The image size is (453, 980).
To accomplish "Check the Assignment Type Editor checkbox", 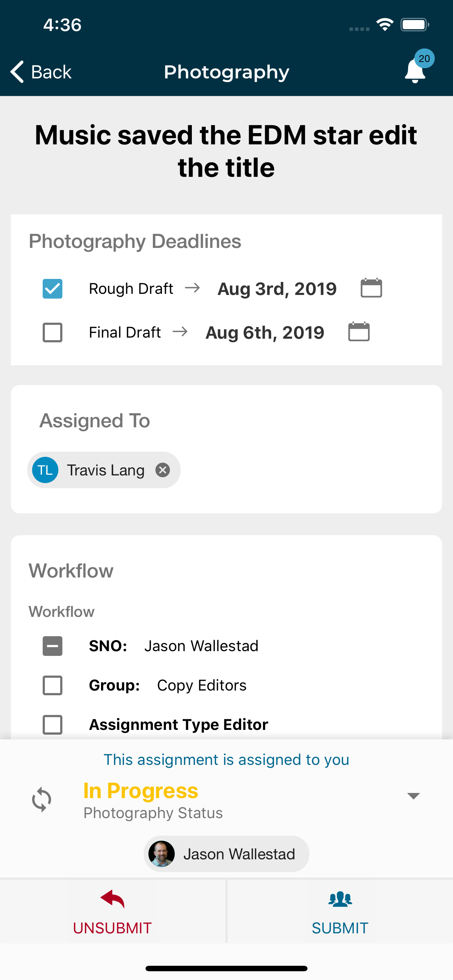I will pos(53,725).
